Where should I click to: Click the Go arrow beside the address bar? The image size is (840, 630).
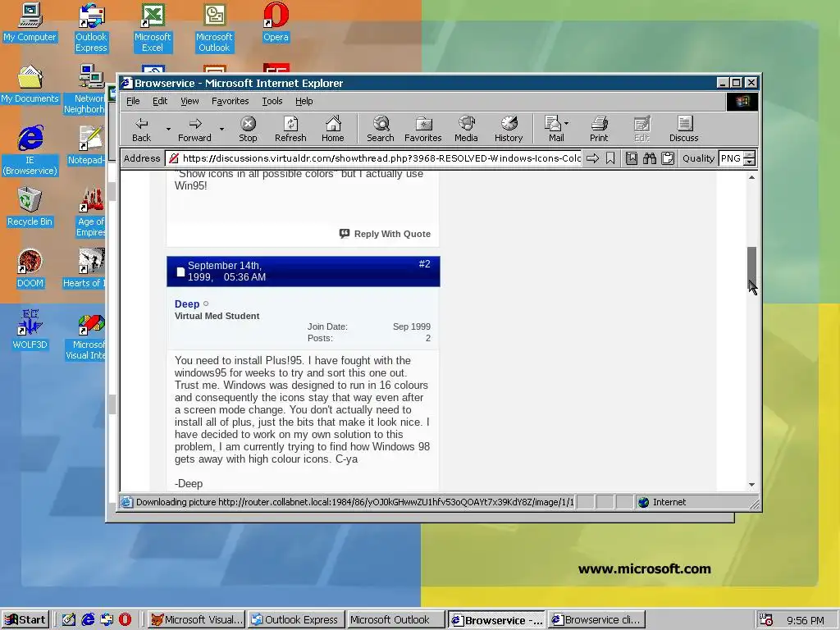tap(592, 158)
